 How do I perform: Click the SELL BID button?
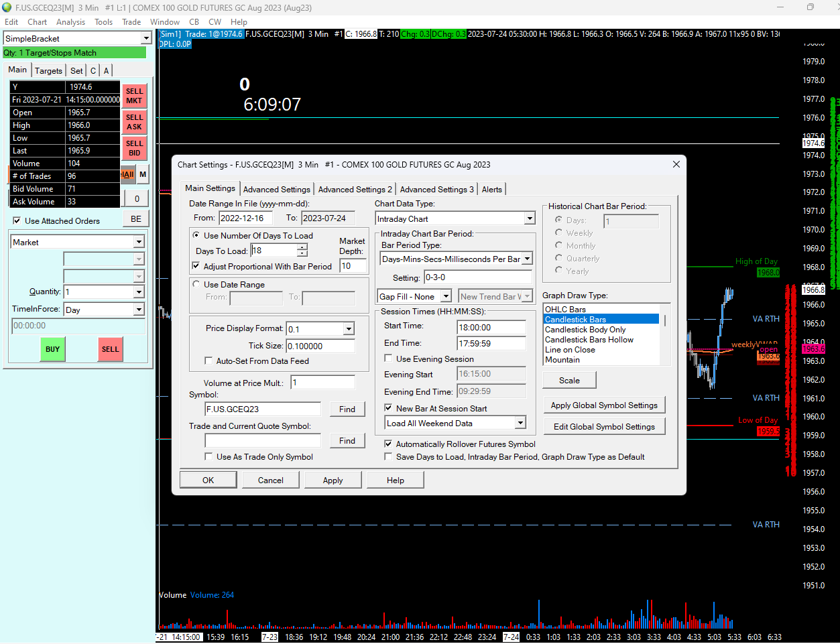point(134,148)
